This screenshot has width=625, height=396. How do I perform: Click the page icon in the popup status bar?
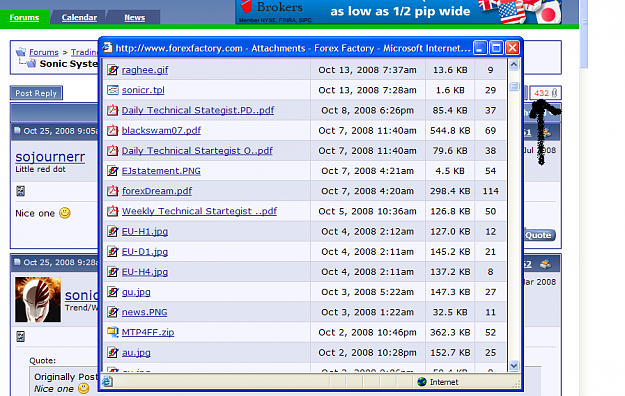107,382
